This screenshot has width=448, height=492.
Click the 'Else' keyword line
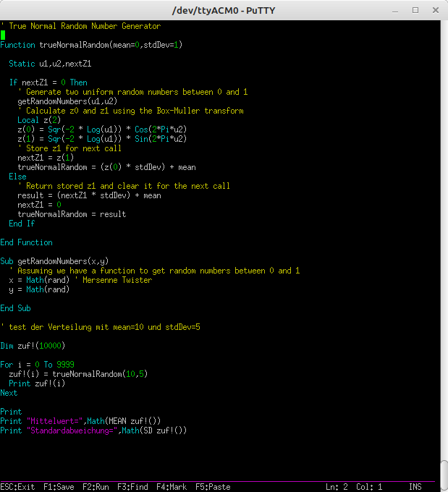click(17, 177)
